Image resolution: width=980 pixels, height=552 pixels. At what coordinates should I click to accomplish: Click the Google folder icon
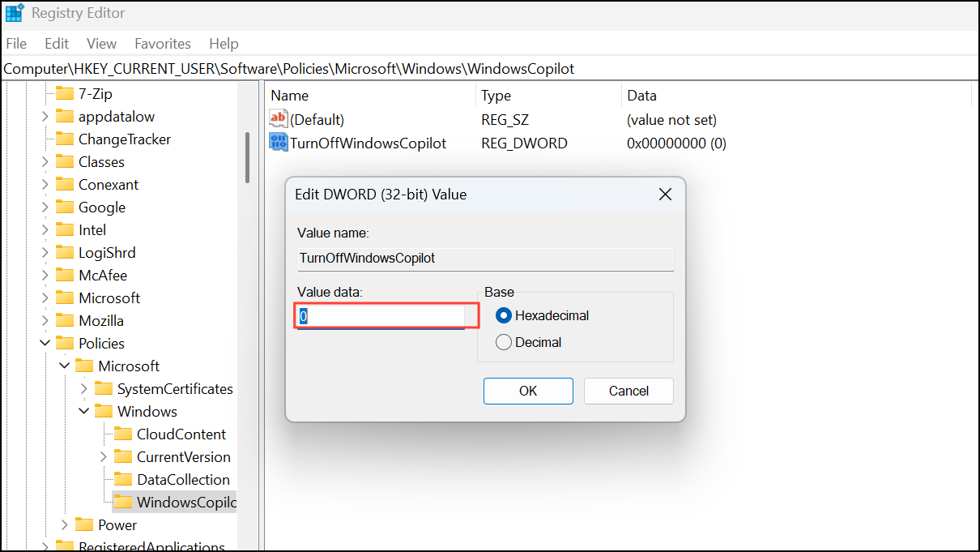65,207
